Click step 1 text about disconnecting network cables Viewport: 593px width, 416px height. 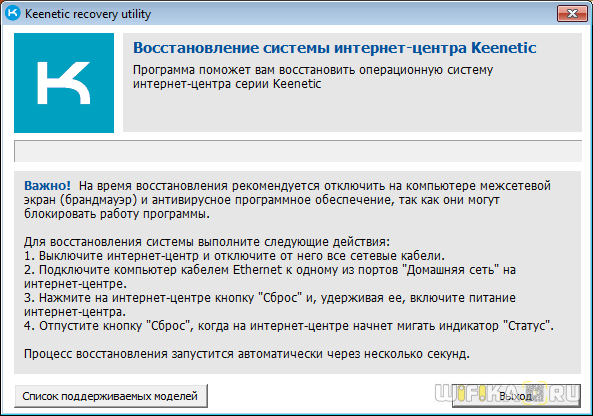[234, 256]
